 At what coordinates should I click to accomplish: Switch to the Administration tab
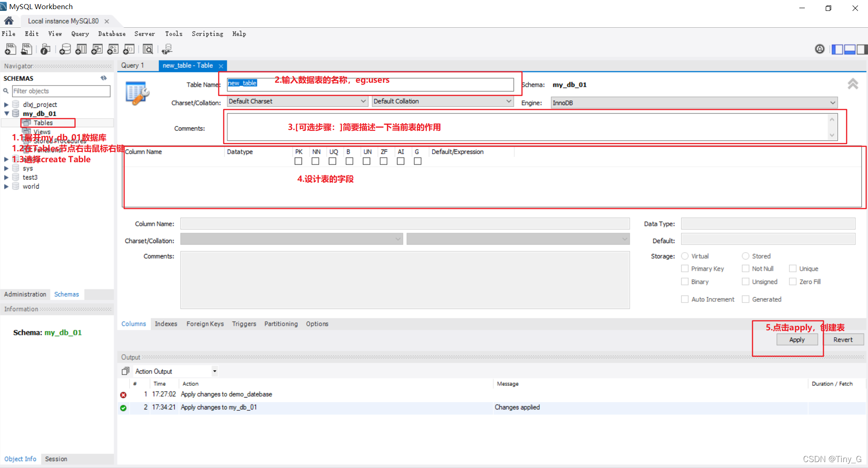25,294
